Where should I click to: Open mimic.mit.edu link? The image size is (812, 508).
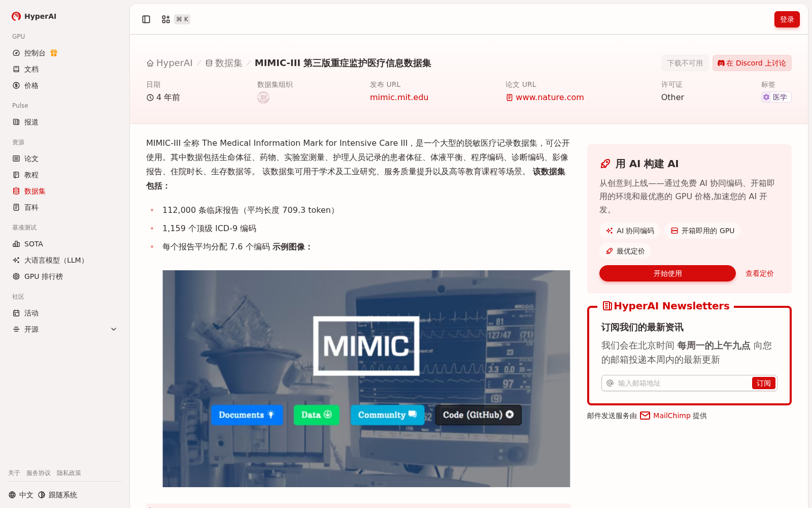(399, 98)
